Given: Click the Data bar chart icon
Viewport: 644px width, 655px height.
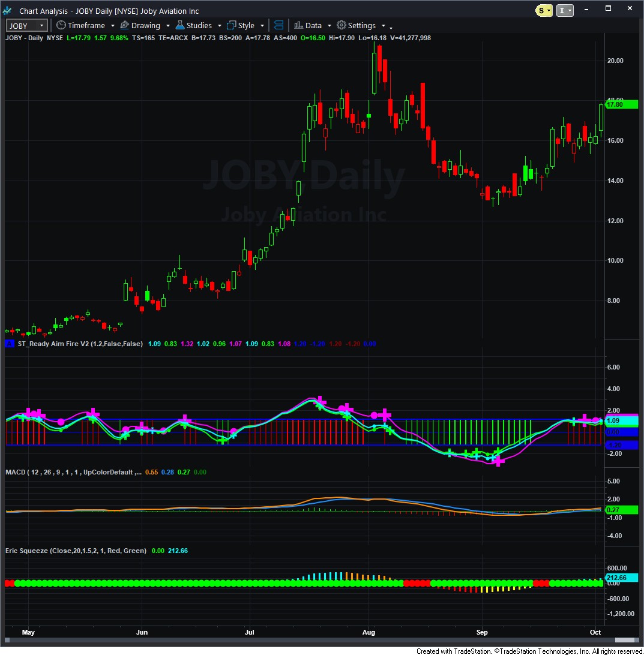Looking at the screenshot, I should tap(298, 25).
